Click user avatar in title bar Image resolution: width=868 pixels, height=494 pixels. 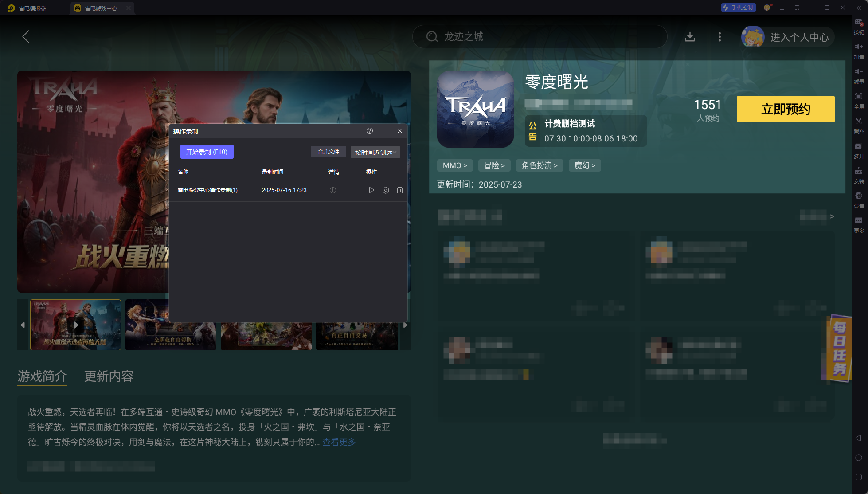tap(767, 8)
